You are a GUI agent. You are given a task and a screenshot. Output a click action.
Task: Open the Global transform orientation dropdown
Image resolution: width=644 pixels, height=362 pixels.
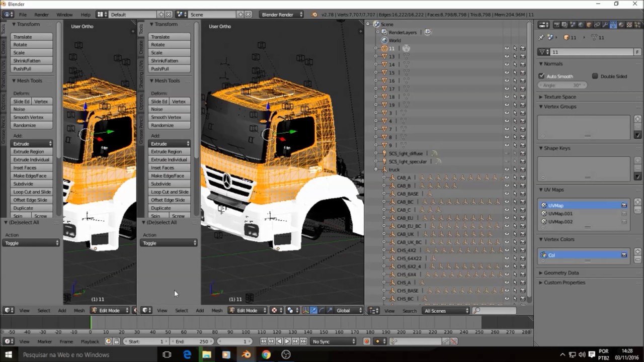coord(348,310)
